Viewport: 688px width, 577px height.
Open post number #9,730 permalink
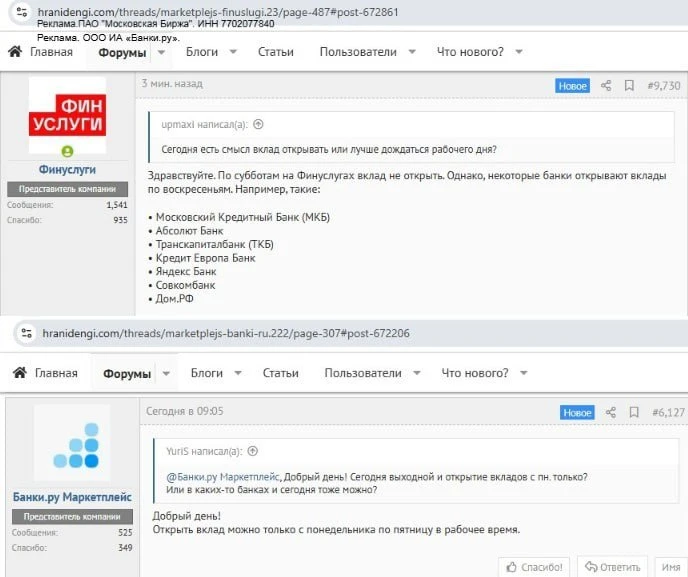[x=664, y=86]
